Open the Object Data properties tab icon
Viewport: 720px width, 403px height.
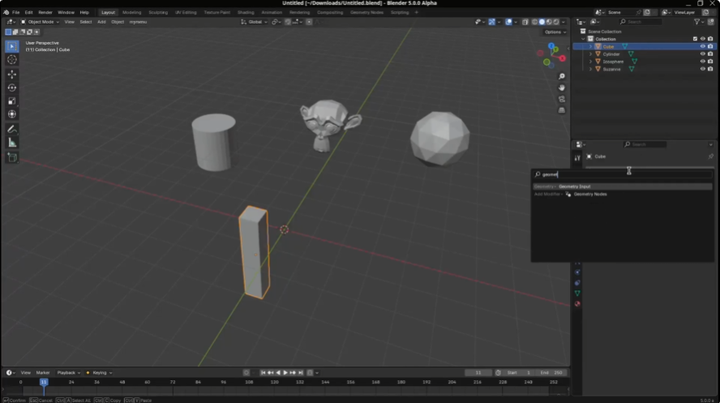577,293
